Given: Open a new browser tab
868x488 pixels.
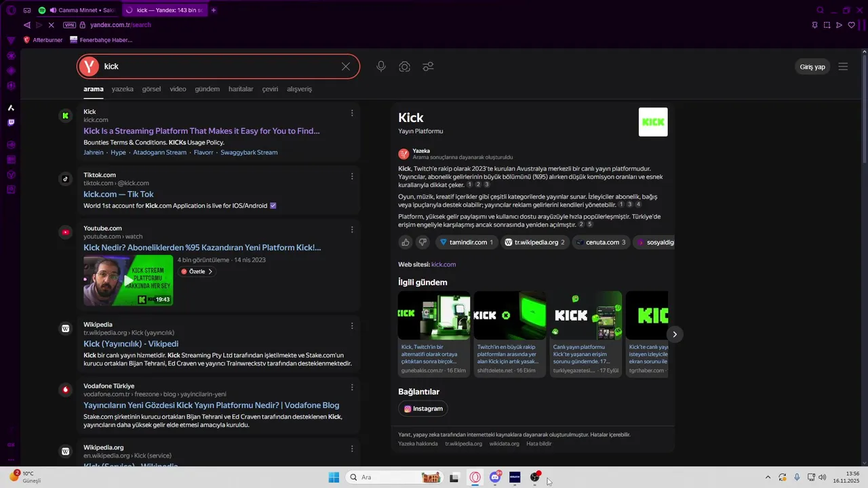Looking at the screenshot, I should [x=214, y=10].
